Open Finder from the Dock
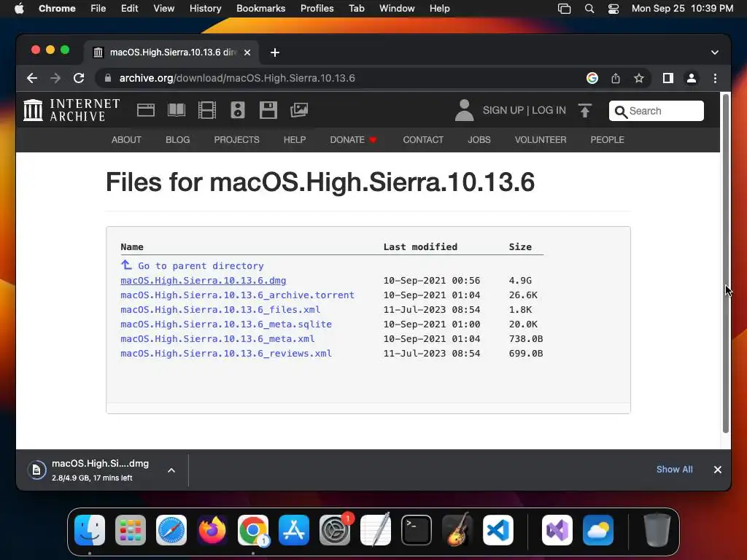 coord(90,530)
